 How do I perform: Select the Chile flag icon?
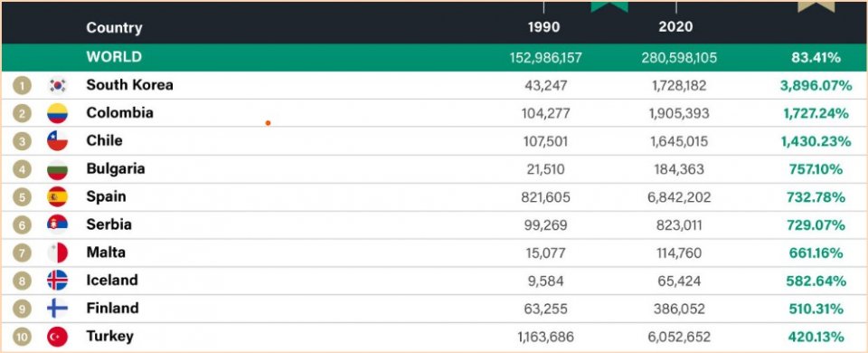(x=57, y=141)
